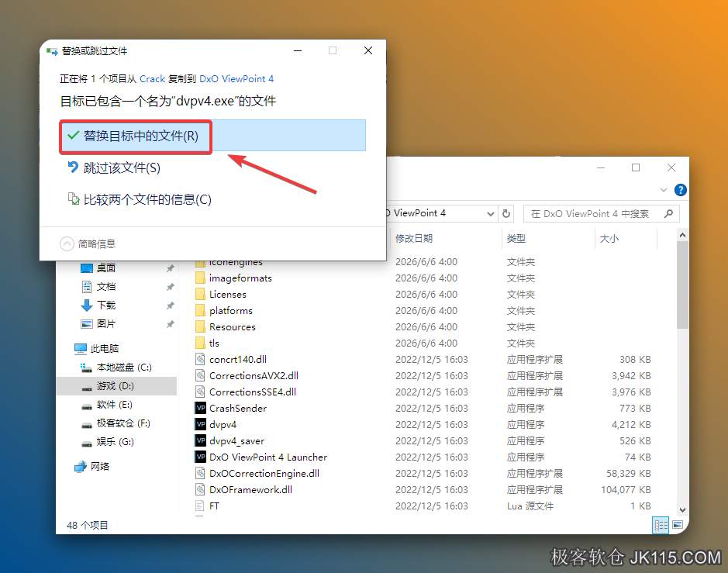Click the concrt140.dll file icon
This screenshot has width=728, height=573.
pos(200,360)
